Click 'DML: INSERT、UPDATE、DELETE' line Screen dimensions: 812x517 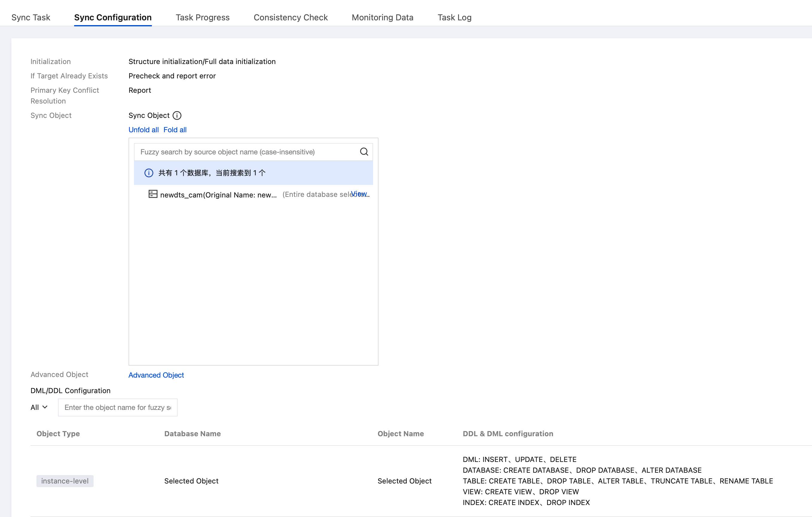(520, 459)
